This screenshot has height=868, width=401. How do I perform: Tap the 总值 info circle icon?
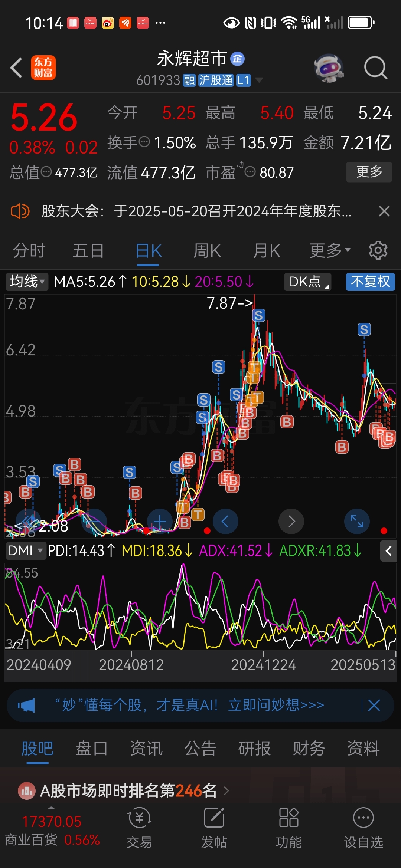tap(46, 172)
